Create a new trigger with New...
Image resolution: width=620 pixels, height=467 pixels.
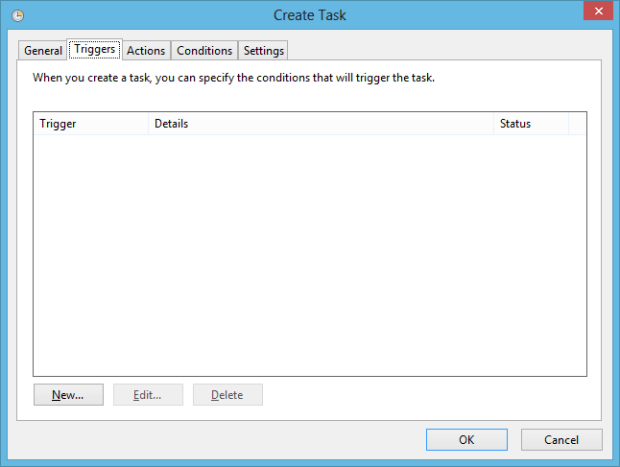click(x=68, y=395)
